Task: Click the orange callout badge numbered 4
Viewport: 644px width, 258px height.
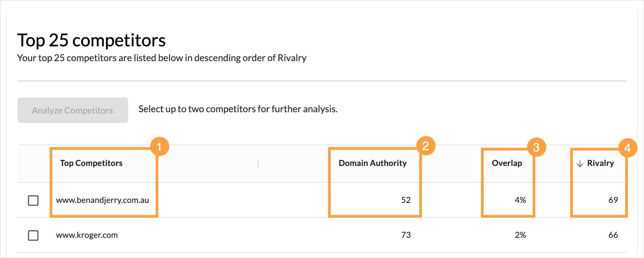Action: pos(628,147)
